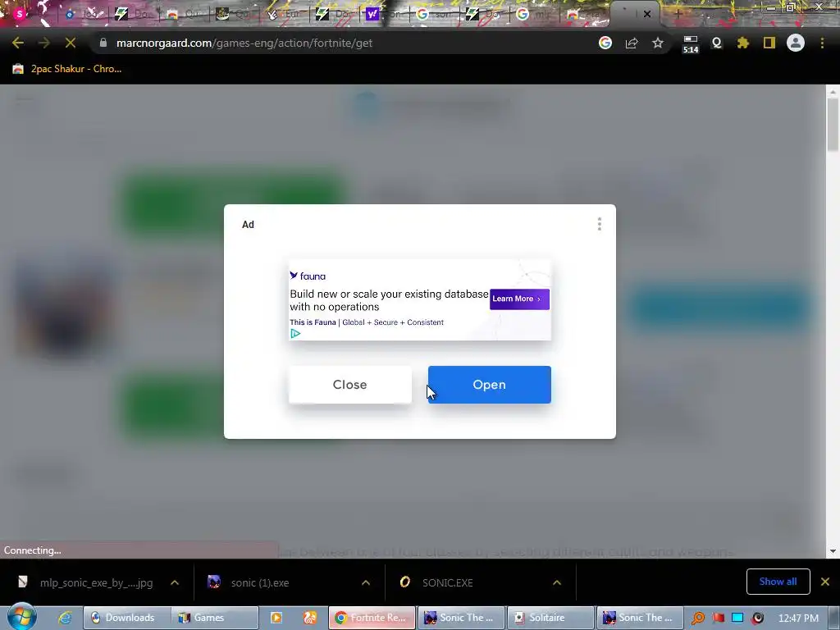Open Internet Explorer from taskbar

[x=65, y=618]
